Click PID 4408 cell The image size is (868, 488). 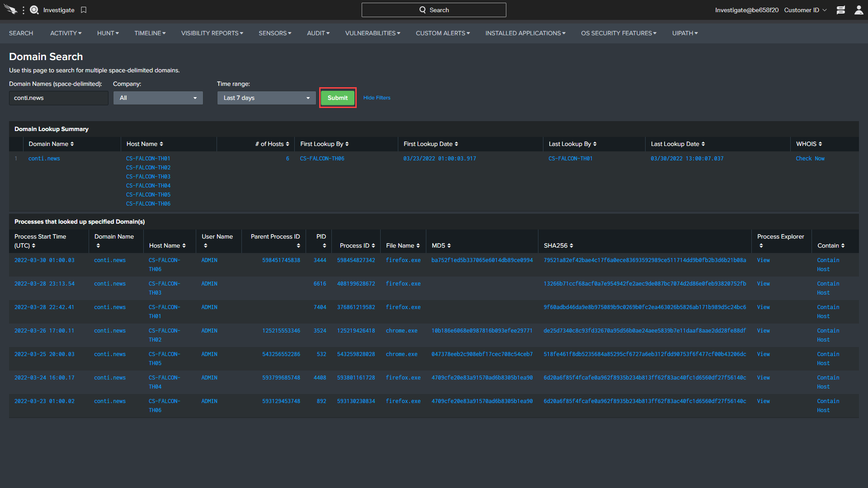(x=320, y=378)
